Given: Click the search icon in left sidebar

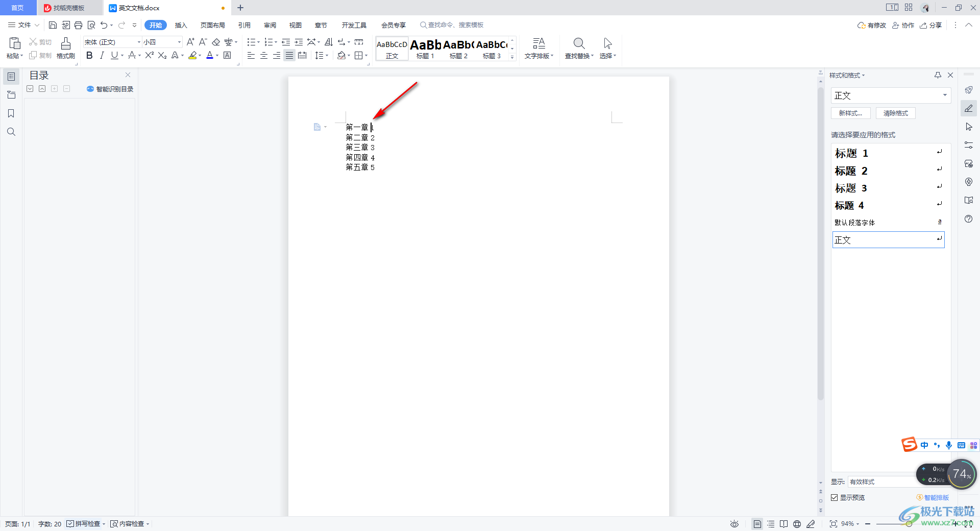Looking at the screenshot, I should (x=11, y=132).
